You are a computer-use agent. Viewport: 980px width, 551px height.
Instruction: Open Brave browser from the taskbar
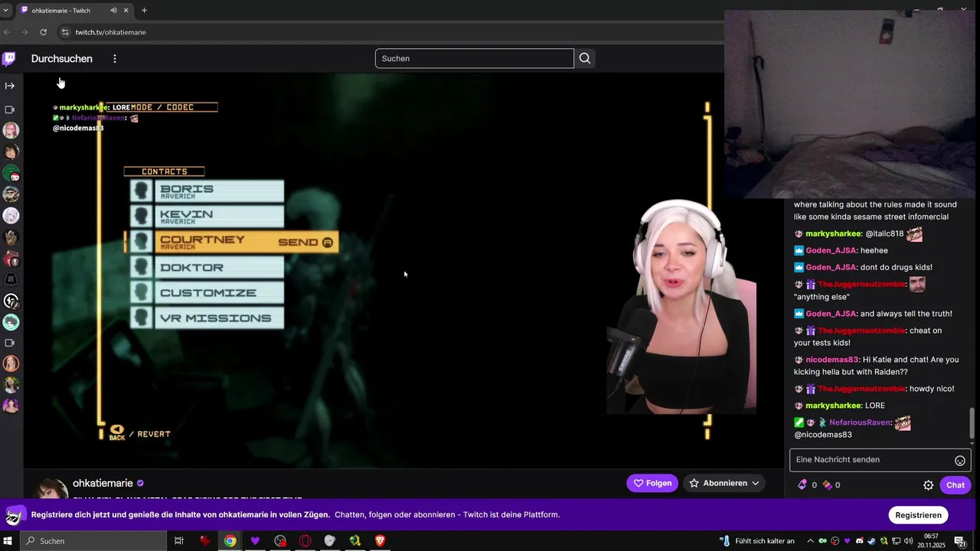(381, 540)
